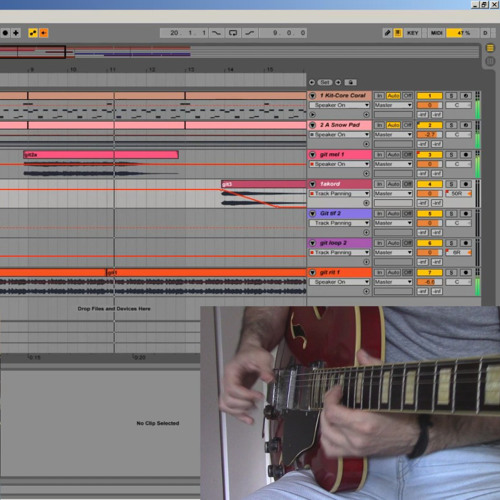Enable the Punch-In switch
500x500 pixels.
(216, 33)
